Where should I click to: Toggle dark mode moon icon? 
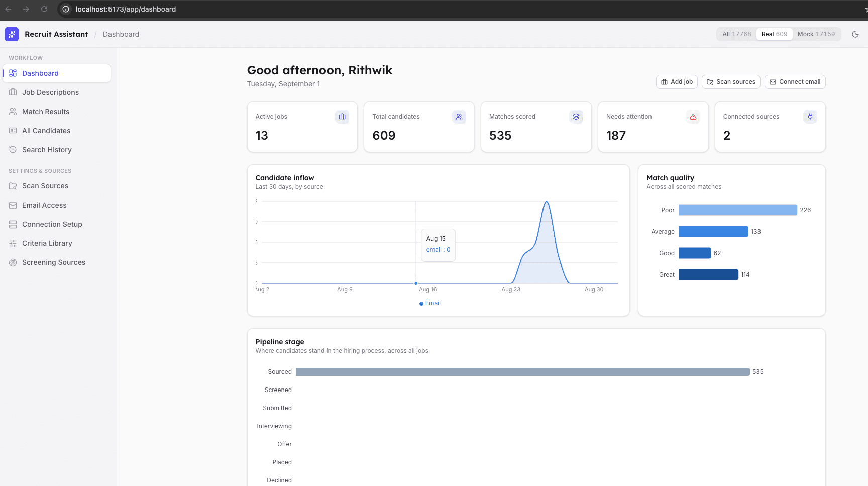tap(855, 34)
